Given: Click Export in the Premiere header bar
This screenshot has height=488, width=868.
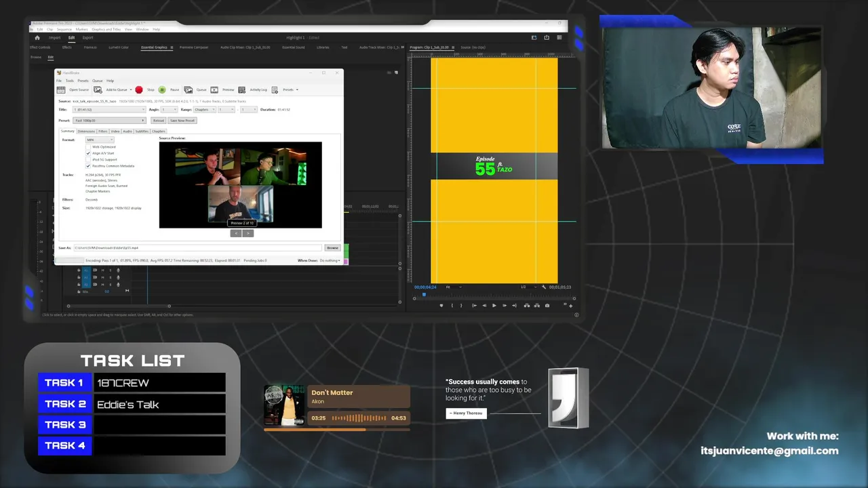Looking at the screenshot, I should coord(88,38).
